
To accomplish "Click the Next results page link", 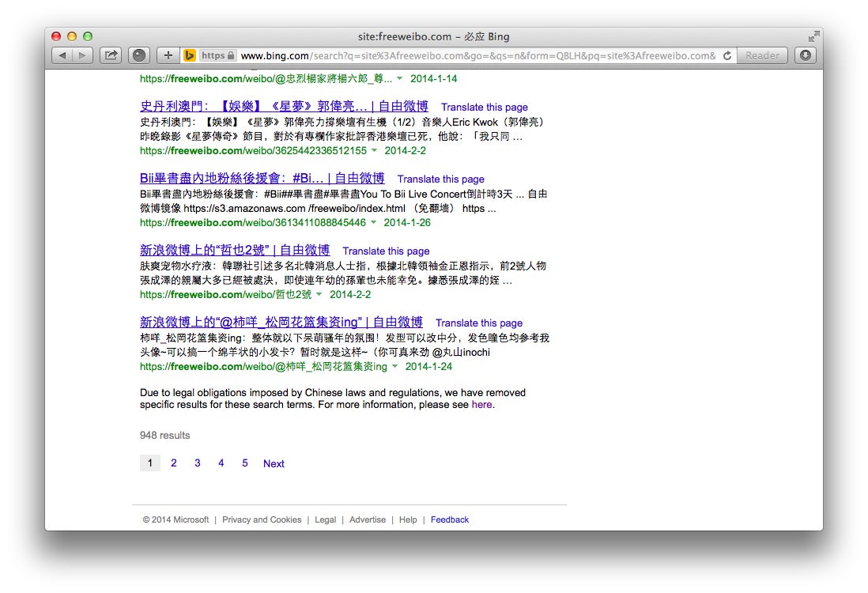I will pos(274,463).
